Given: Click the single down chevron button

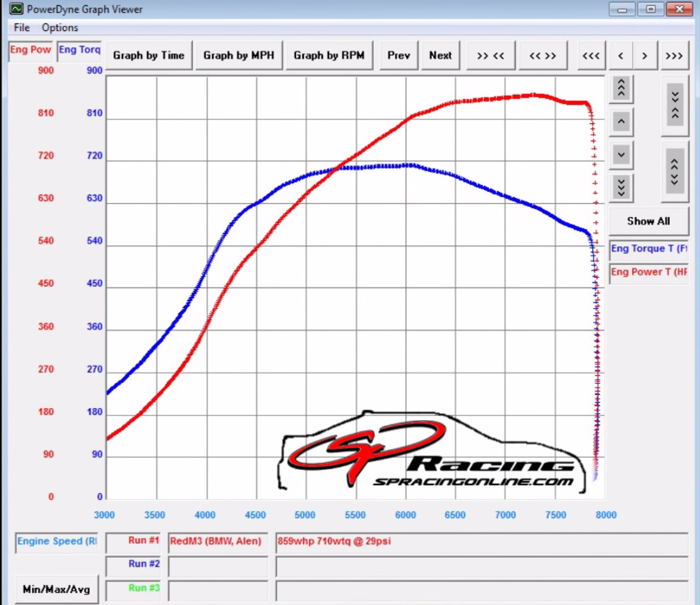Looking at the screenshot, I should point(621,155).
